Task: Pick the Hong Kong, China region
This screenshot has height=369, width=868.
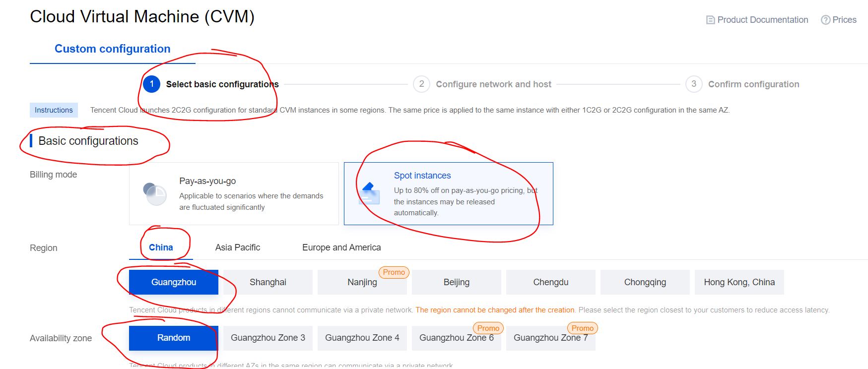Action: tap(739, 282)
